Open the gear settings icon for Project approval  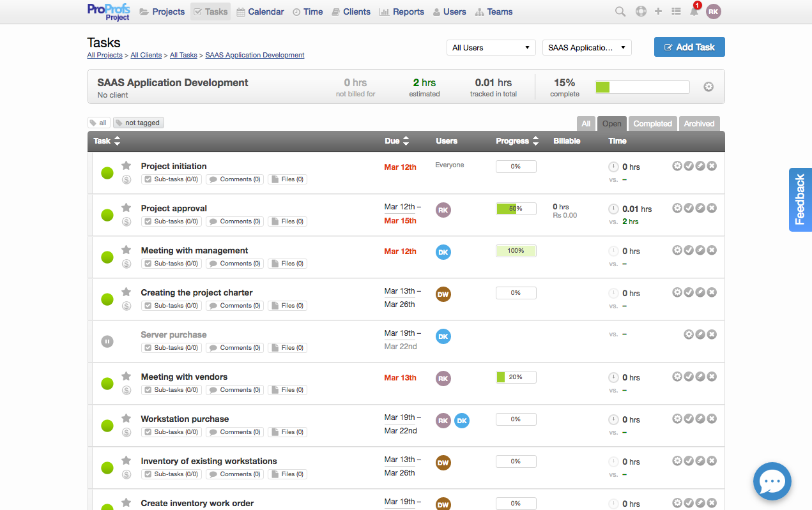(x=677, y=208)
